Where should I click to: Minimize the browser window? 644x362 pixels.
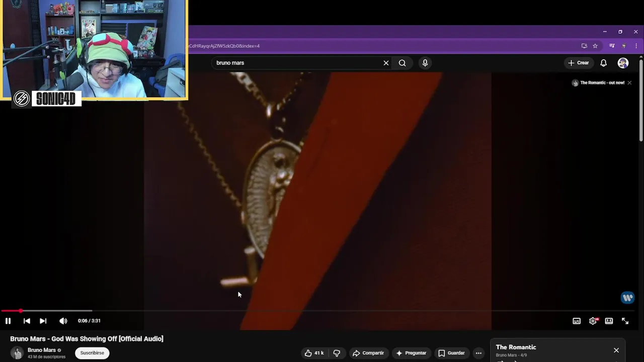pos(605,32)
